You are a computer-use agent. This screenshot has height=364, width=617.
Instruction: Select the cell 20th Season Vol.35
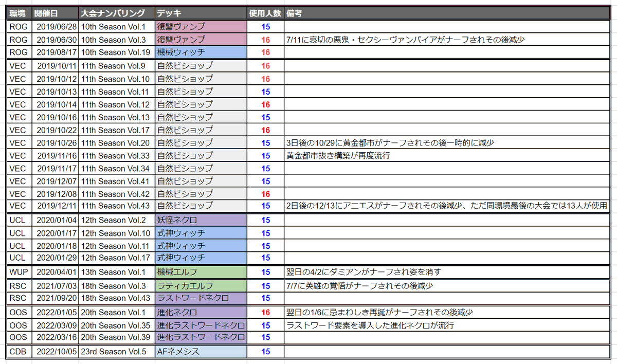click(x=117, y=325)
